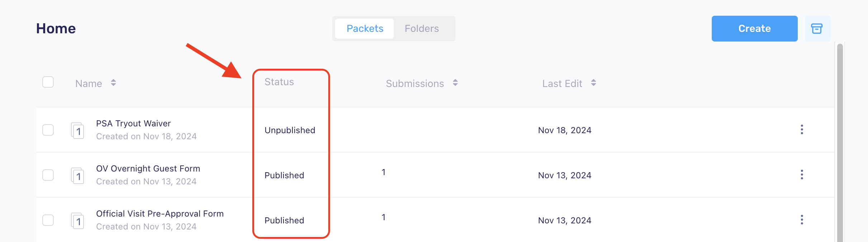Open the three-dot menu for Official Visit Pre-Approval Form
The height and width of the screenshot is (242, 868).
tap(802, 220)
